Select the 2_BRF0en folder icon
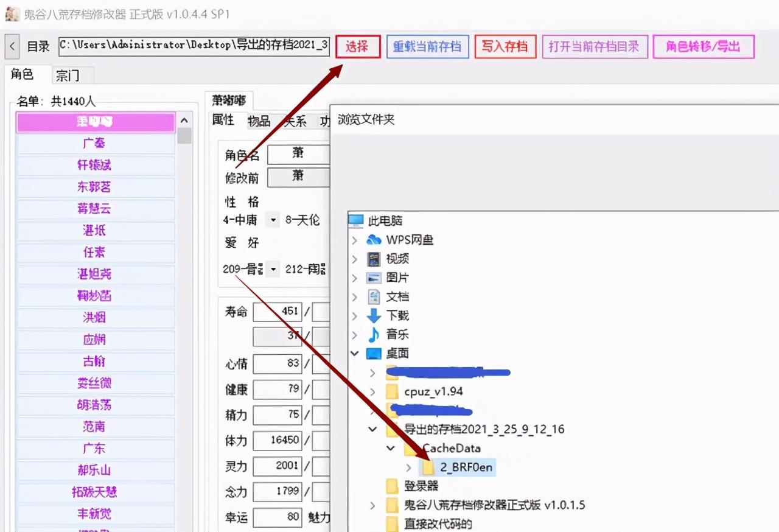The width and height of the screenshot is (779, 532). [428, 467]
